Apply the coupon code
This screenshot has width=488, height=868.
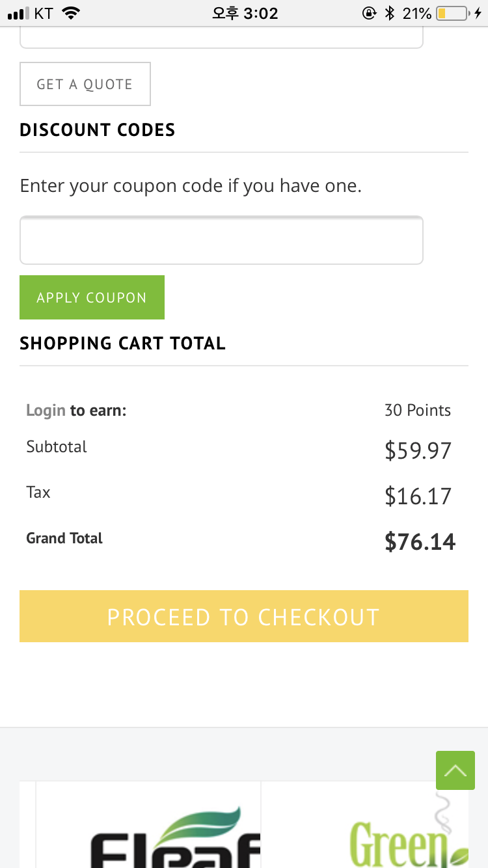(92, 297)
